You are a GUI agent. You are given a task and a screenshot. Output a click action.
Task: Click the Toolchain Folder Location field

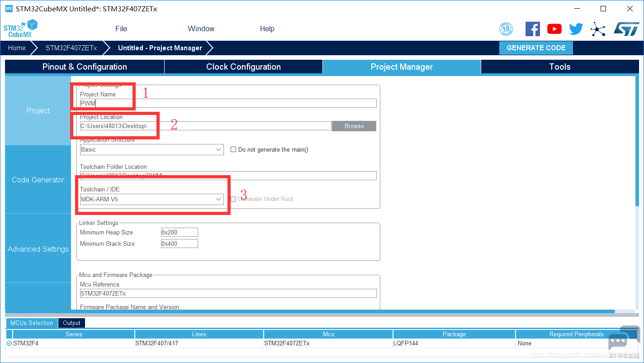point(228,176)
